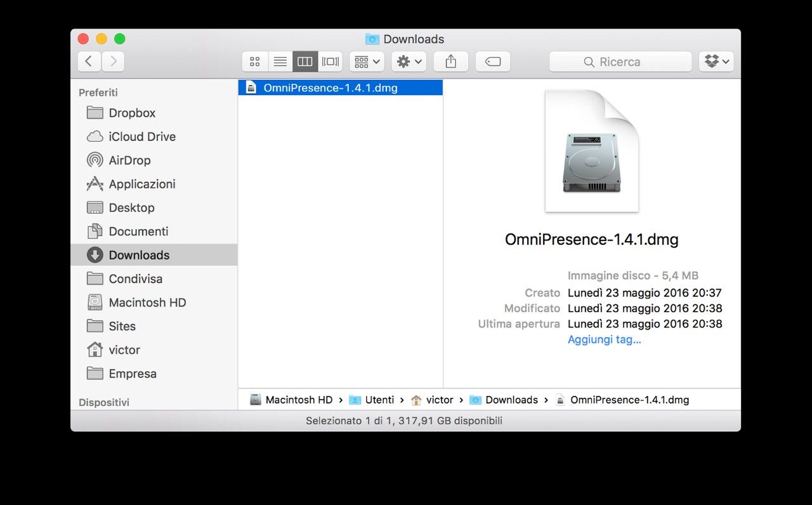
Task: Click the victor house icon in the sidebar
Action: tap(95, 350)
